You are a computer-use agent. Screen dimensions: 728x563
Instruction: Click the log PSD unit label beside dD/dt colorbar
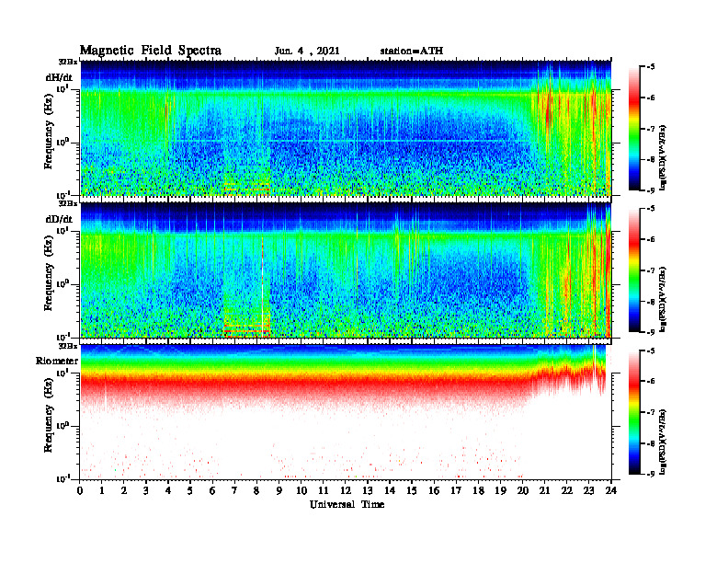(663, 299)
